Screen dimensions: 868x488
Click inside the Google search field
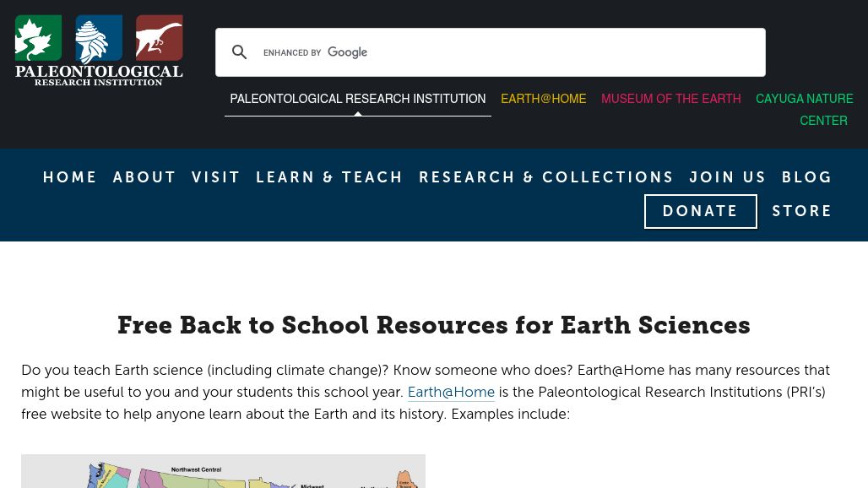[507, 52]
